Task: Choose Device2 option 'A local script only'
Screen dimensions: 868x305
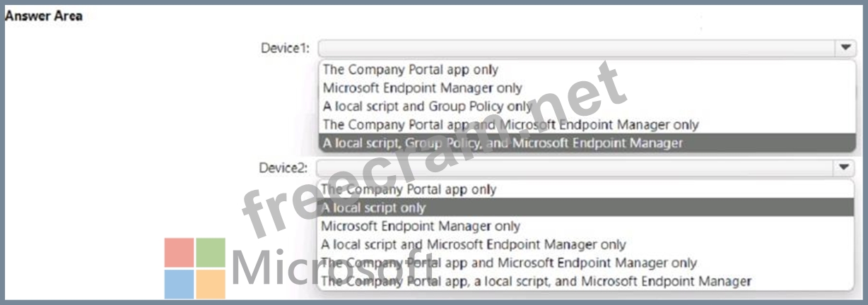Action: 374,208
